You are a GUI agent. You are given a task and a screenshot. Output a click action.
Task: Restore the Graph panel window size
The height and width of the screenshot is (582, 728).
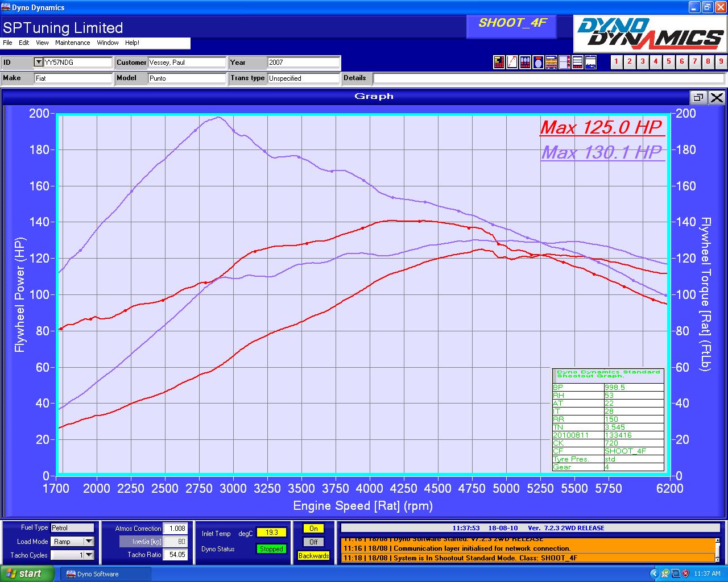698,97
